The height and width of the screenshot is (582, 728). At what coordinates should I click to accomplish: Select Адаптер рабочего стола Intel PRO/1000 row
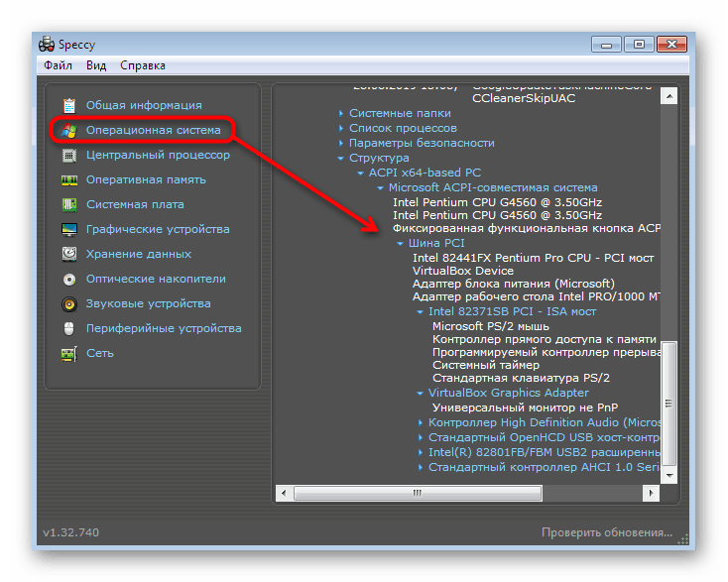(x=537, y=297)
